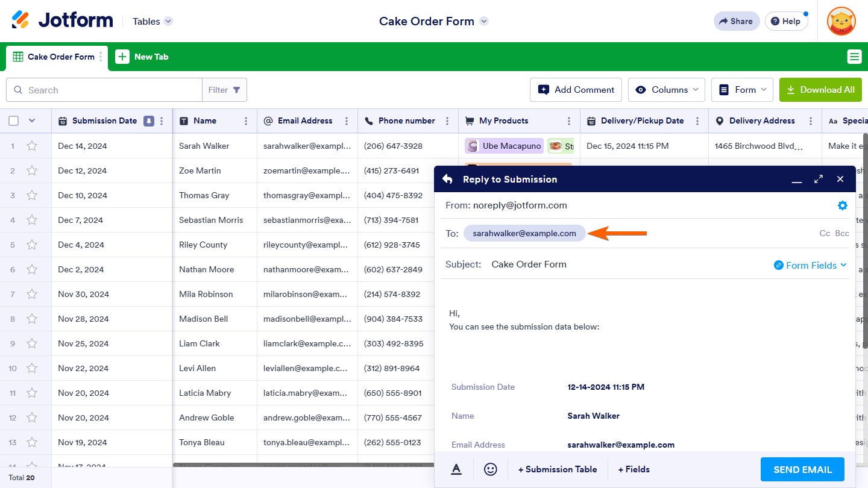Image resolution: width=868 pixels, height=488 pixels.
Task: Open the emoji picker in reply
Action: [x=491, y=469]
